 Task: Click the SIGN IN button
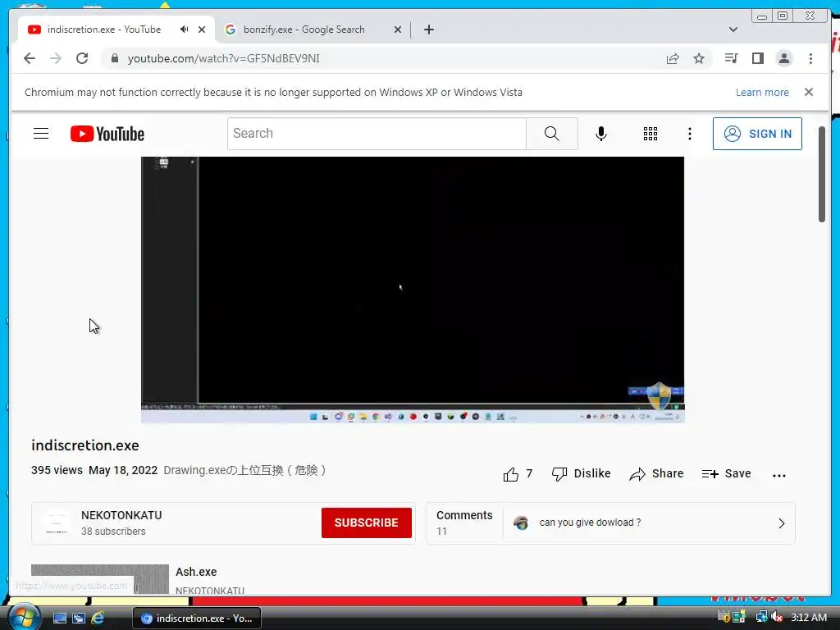757,134
